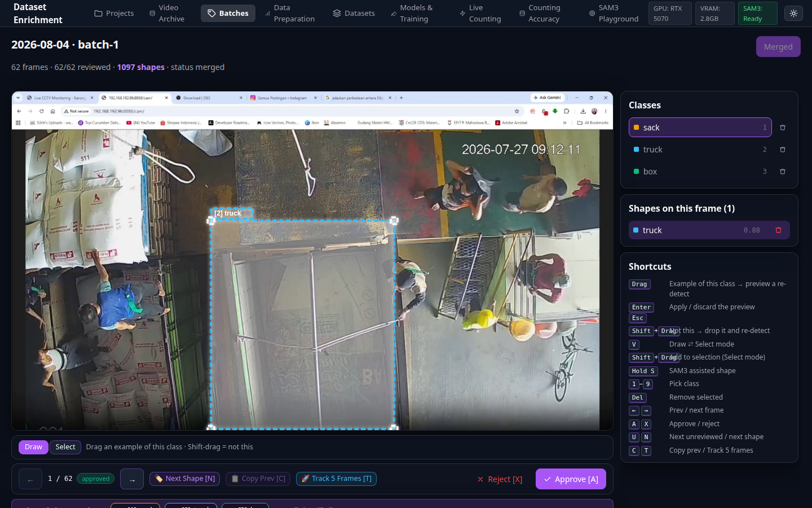Viewport: 812px width, 508px height.
Task: Toggle the light/dark theme sun icon
Action: [x=793, y=13]
